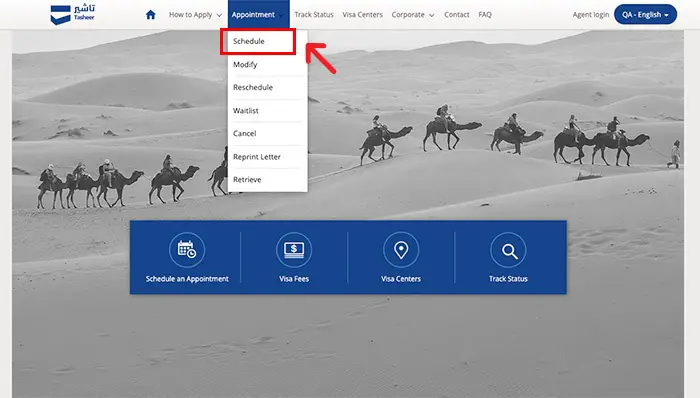The width and height of the screenshot is (700, 398).
Task: Open the QA - English language selector
Action: [x=646, y=14]
